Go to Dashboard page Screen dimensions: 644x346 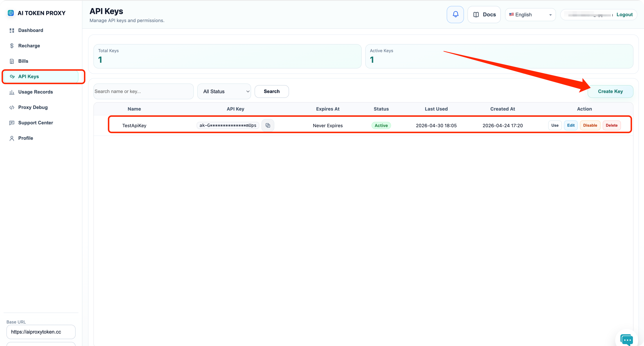(x=41, y=30)
